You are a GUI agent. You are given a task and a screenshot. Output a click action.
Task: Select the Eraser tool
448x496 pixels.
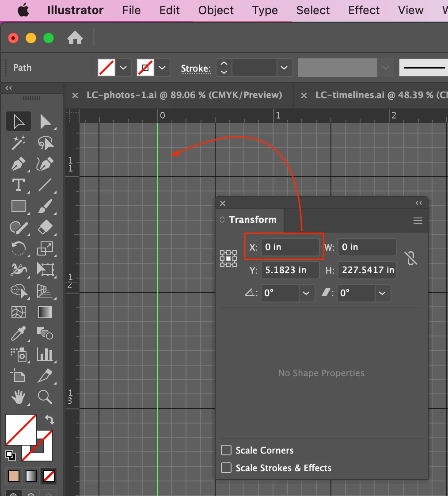click(46, 227)
